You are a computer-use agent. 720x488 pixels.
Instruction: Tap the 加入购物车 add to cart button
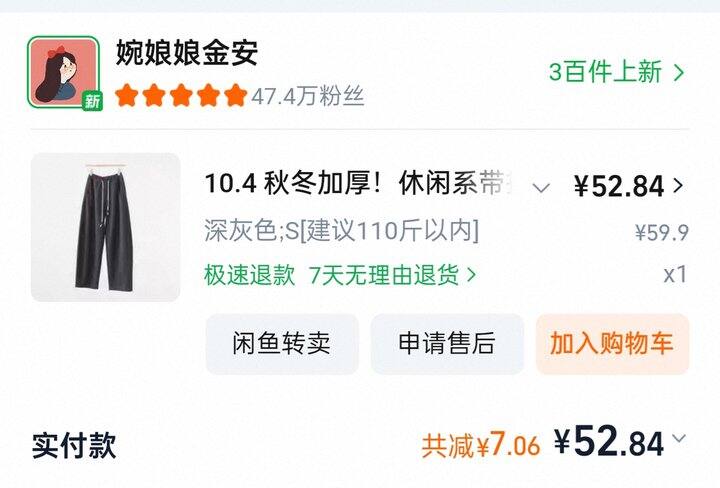[613, 343]
